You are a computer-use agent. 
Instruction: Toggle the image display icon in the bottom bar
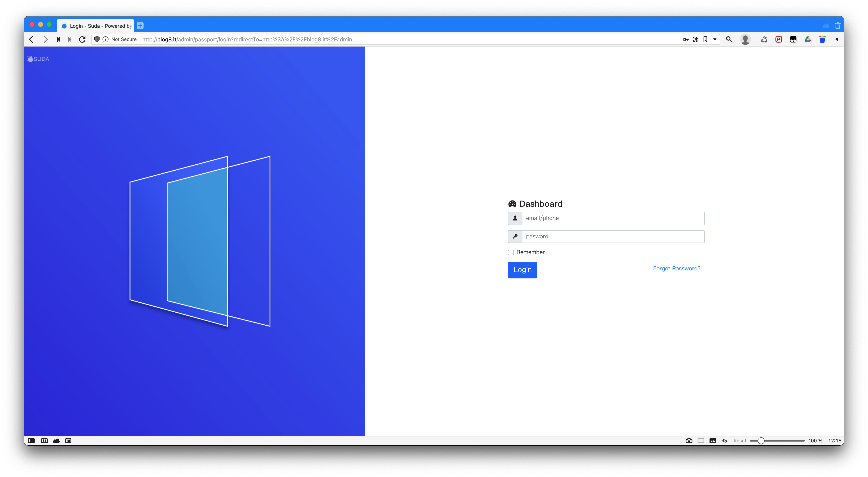pyautogui.click(x=713, y=440)
